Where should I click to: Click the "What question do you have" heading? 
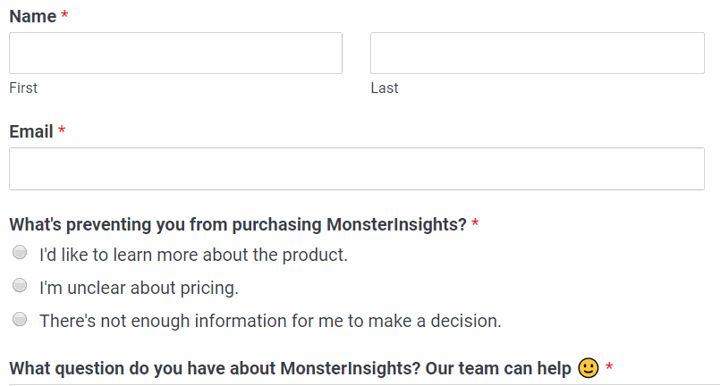tap(290, 368)
